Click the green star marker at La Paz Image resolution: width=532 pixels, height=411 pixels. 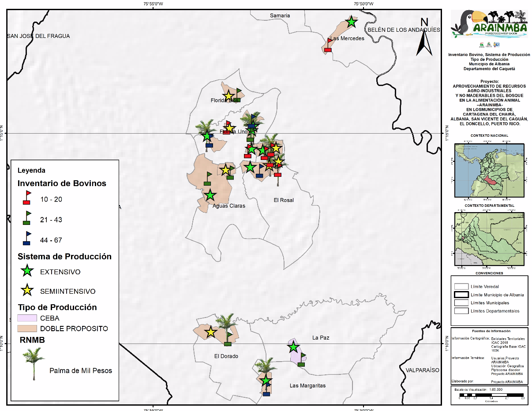click(x=293, y=347)
